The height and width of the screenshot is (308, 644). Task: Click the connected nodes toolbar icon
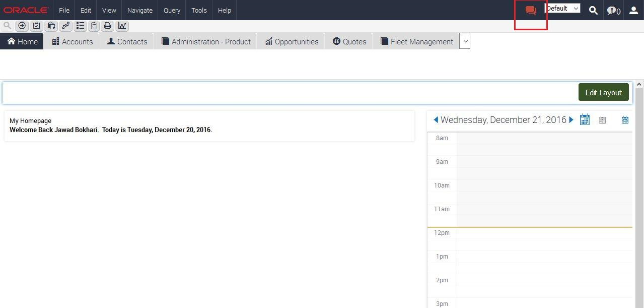click(65, 26)
